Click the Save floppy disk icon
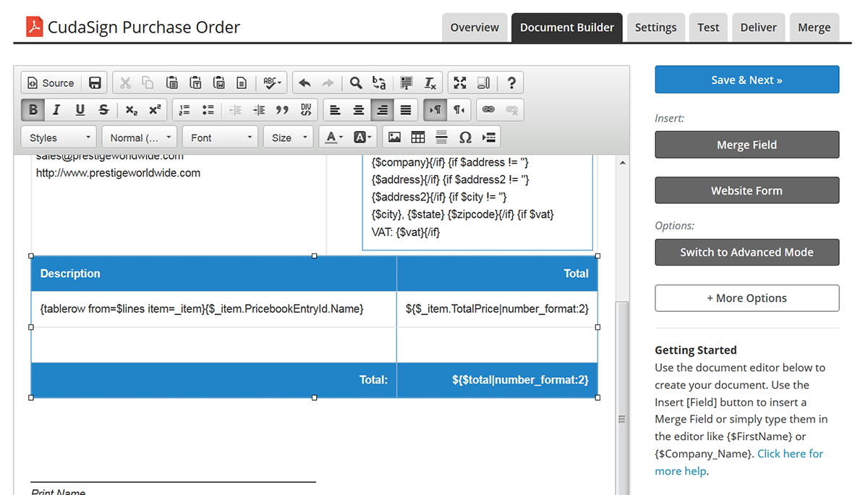Screen dimensions: 868x495 tap(95, 83)
